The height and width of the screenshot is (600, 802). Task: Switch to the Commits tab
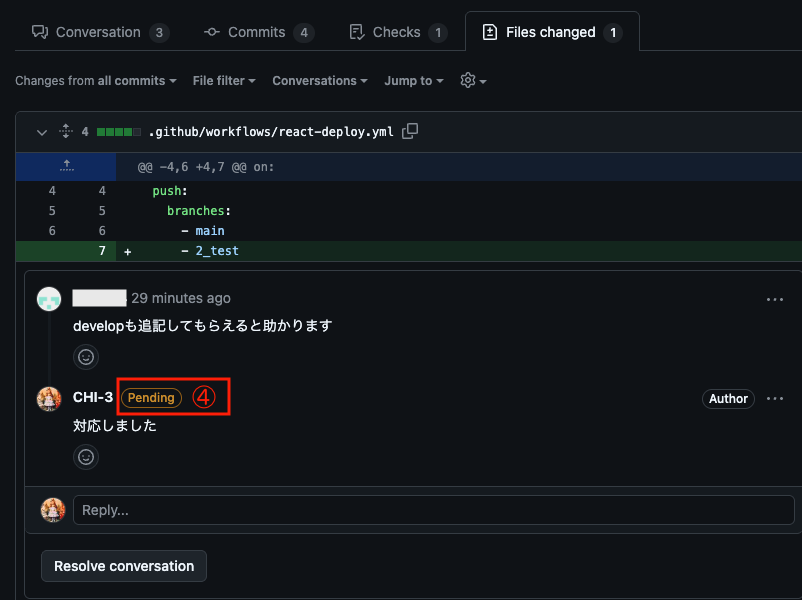pos(259,32)
